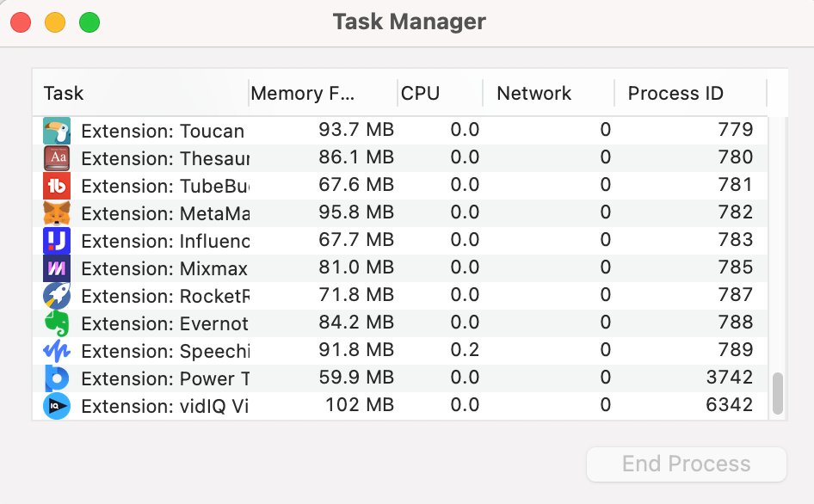Screen dimensions: 814x504
Task: Click the End Process button
Action: click(x=686, y=464)
